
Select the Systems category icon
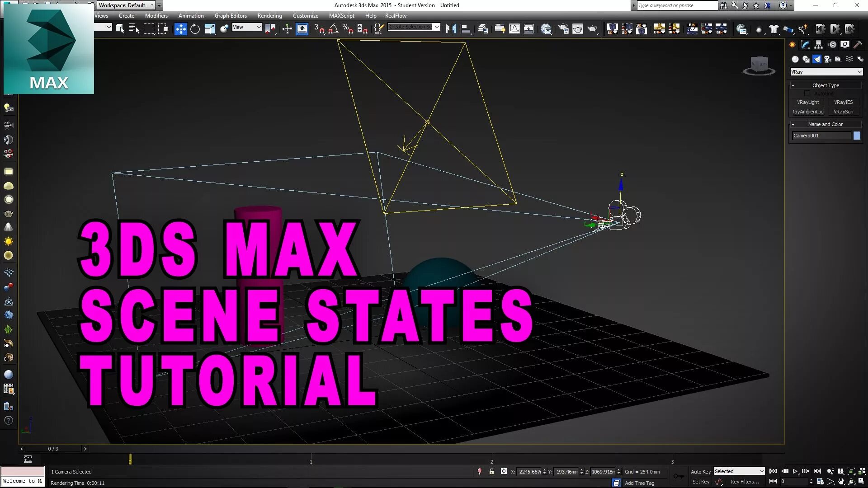tap(860, 59)
